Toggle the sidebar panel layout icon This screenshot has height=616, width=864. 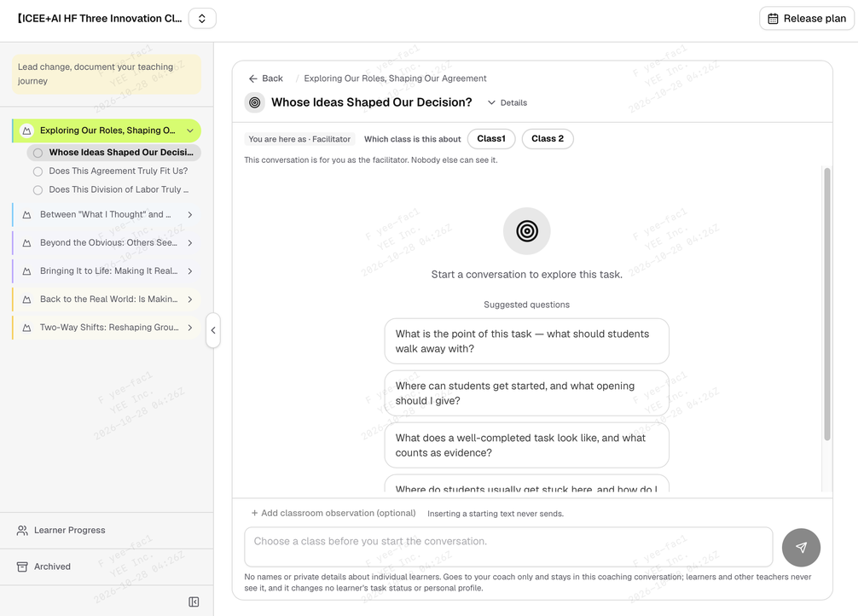[194, 601]
